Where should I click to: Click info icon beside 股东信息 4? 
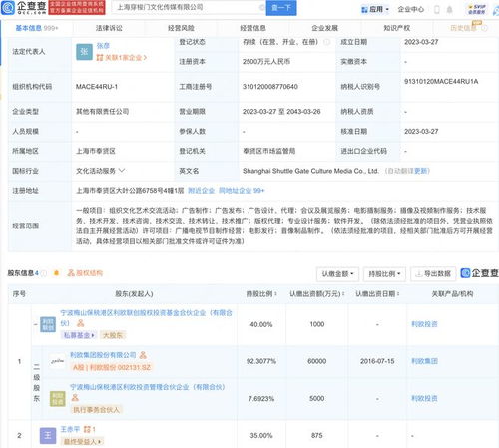click(x=44, y=273)
